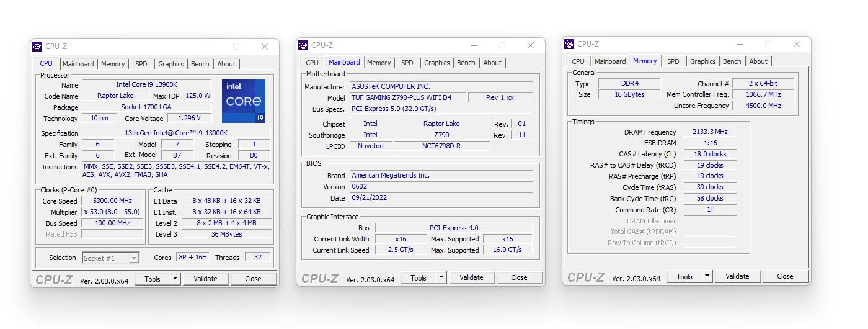Viewport: 868px width, 329px height.
Task: Switch to Mainboard tab in left window
Action: [x=78, y=64]
